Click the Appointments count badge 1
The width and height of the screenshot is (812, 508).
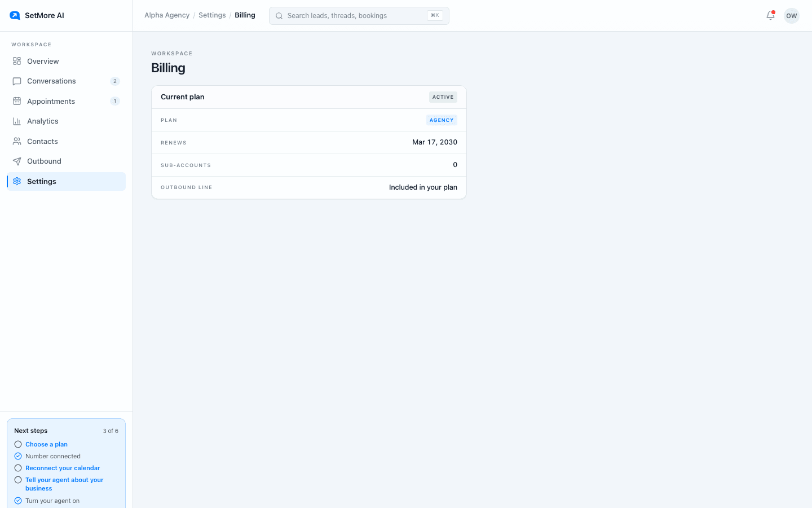[x=115, y=101]
